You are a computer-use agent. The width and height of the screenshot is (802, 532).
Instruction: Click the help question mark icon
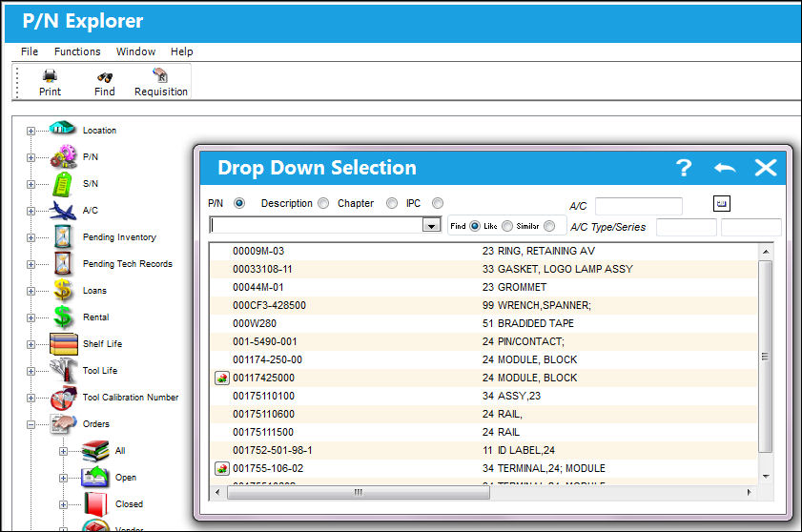pos(684,168)
